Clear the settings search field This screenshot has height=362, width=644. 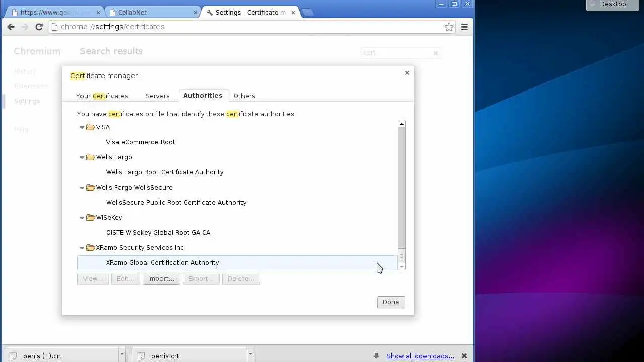tap(436, 53)
